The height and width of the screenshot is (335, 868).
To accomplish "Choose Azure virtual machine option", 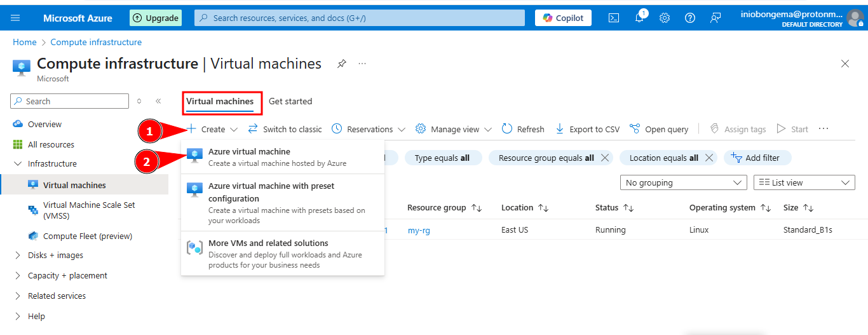I will tap(283, 157).
